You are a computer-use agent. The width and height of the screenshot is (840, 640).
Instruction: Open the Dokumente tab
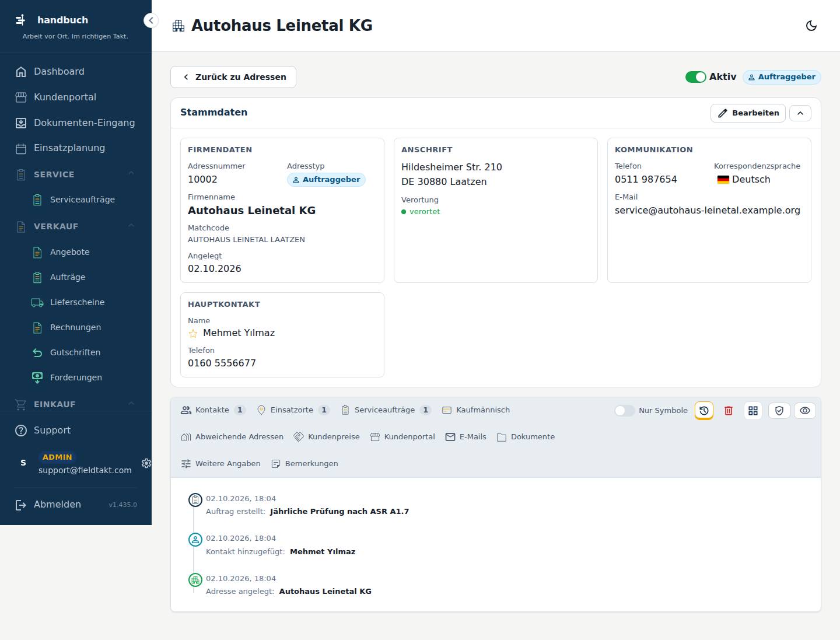(526, 437)
